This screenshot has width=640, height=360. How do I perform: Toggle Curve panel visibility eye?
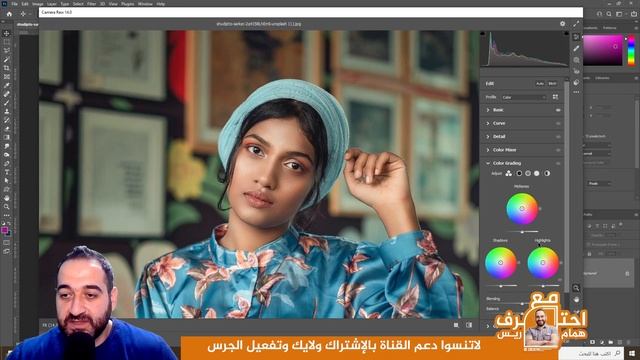point(558,123)
